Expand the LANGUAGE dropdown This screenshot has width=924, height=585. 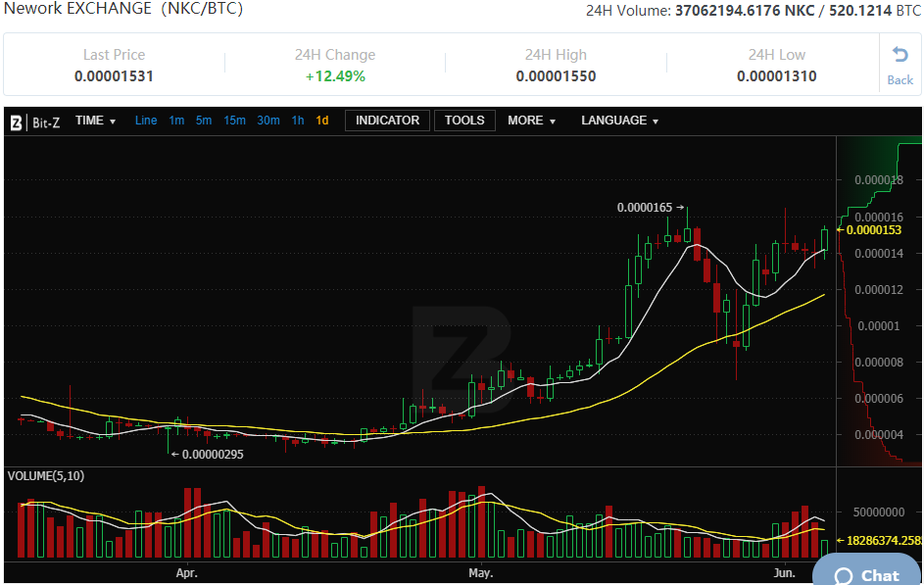pyautogui.click(x=619, y=121)
